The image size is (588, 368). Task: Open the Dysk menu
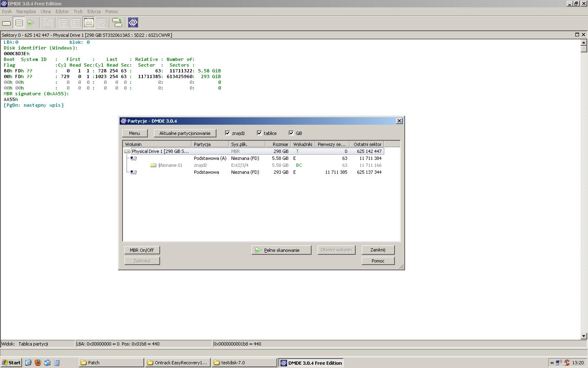7,11
